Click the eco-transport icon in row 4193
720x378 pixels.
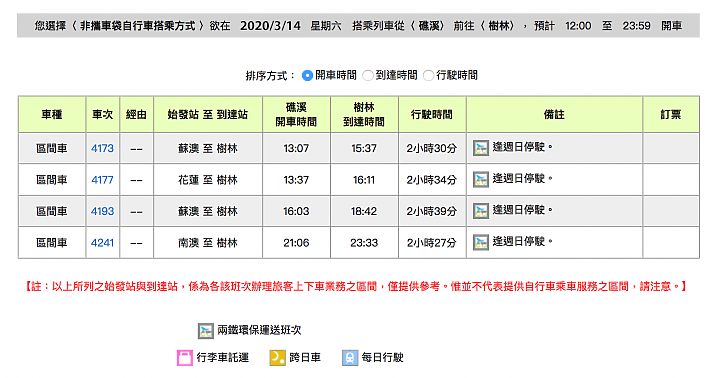tap(481, 211)
